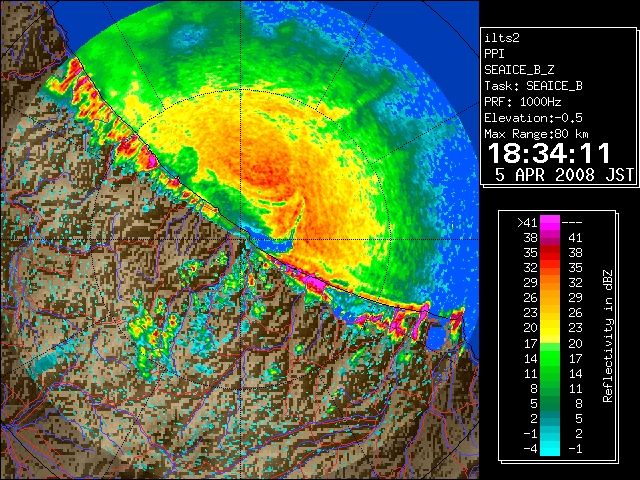The height and width of the screenshot is (480, 640).
Task: Click the ilts2 label
Action: [502, 38]
